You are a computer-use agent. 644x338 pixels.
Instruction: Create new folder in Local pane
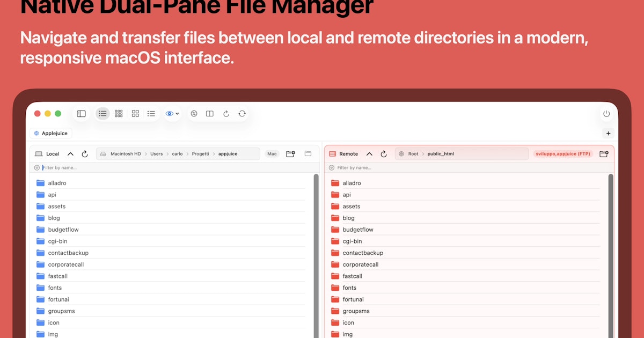click(x=290, y=154)
